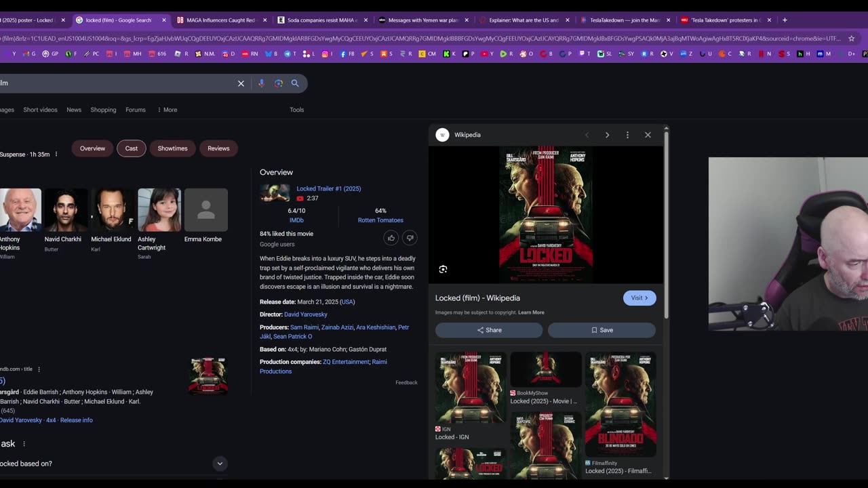The height and width of the screenshot is (488, 868).
Task: Select the News search filter
Action: (x=74, y=110)
